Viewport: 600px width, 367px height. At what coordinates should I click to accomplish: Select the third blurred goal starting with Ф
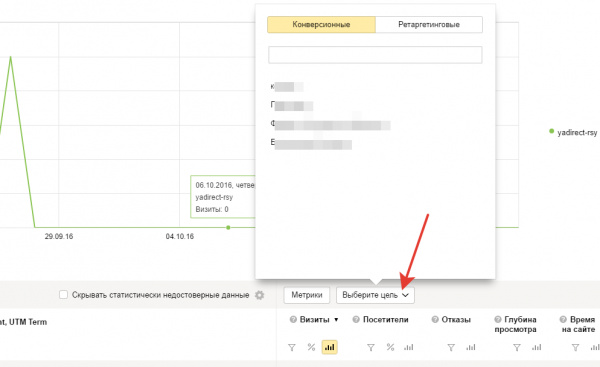click(x=330, y=125)
